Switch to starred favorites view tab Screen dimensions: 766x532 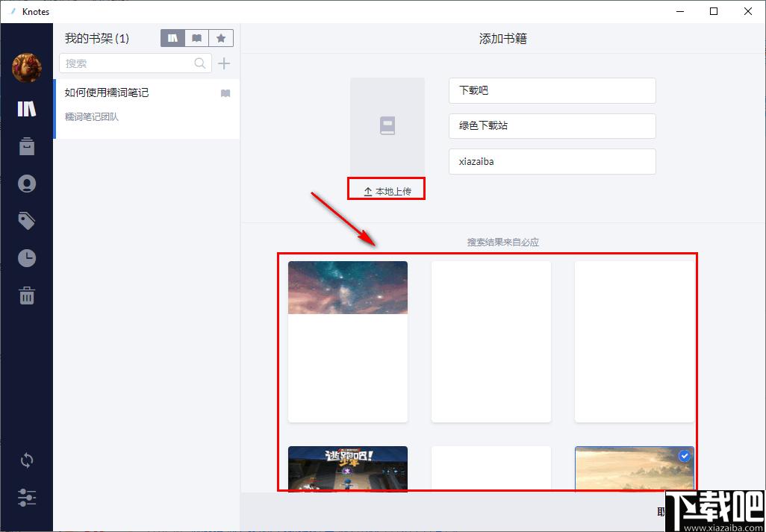coord(221,38)
